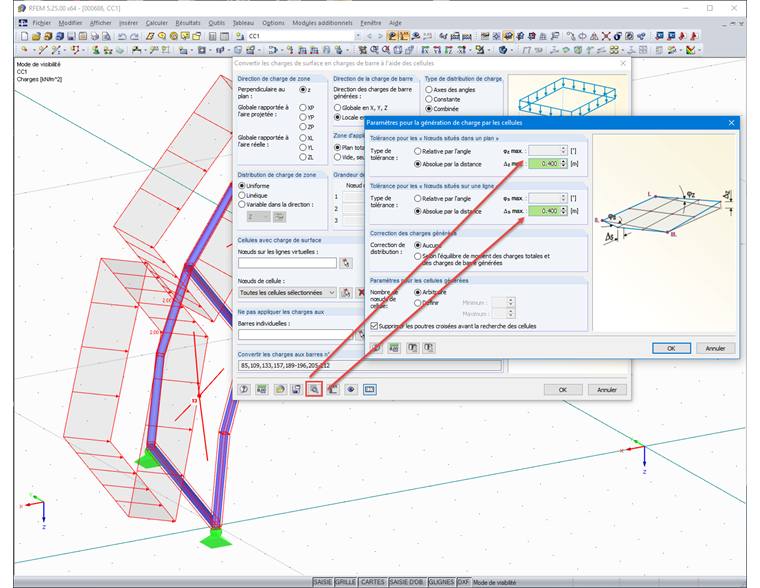Choose Définir for number of cell nodes

(417, 302)
